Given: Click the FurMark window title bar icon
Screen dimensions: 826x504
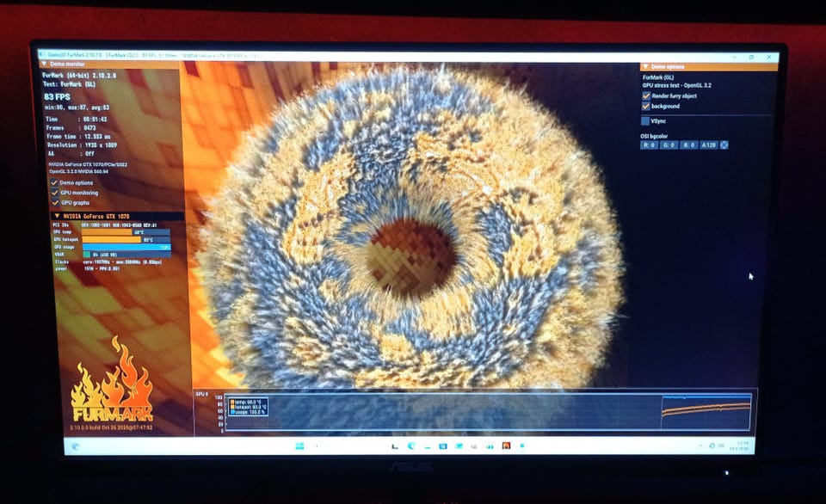Looking at the screenshot, I should (41, 54).
